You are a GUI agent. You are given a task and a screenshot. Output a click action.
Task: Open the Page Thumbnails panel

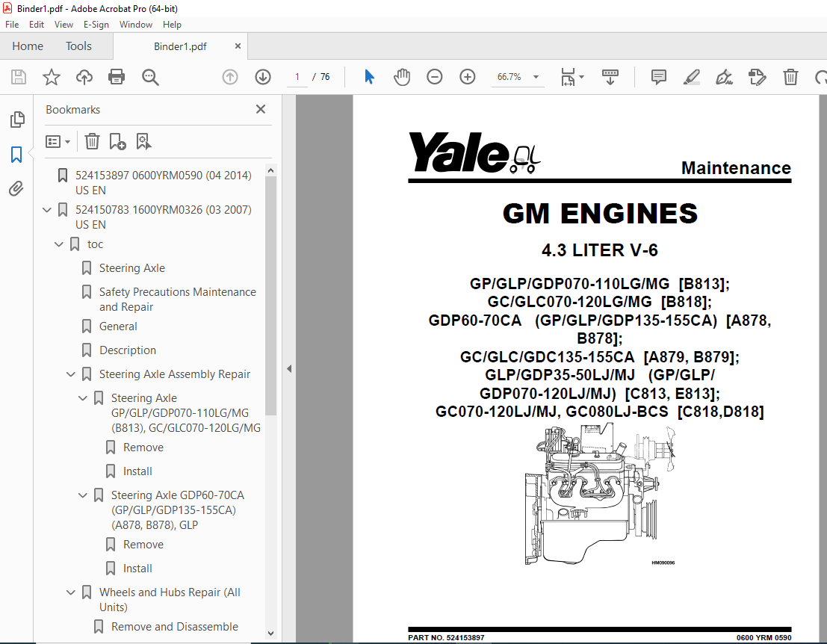tap(17, 120)
